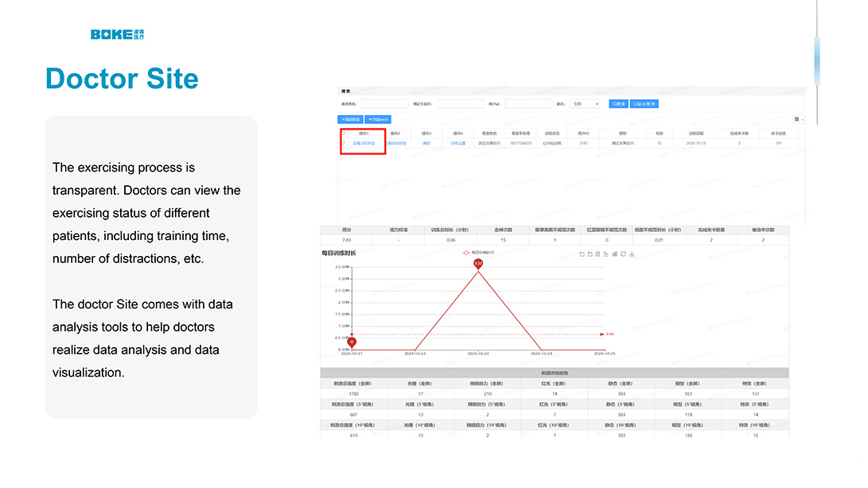
Task: Tick the checkbox for the first patient row
Action: (344, 143)
